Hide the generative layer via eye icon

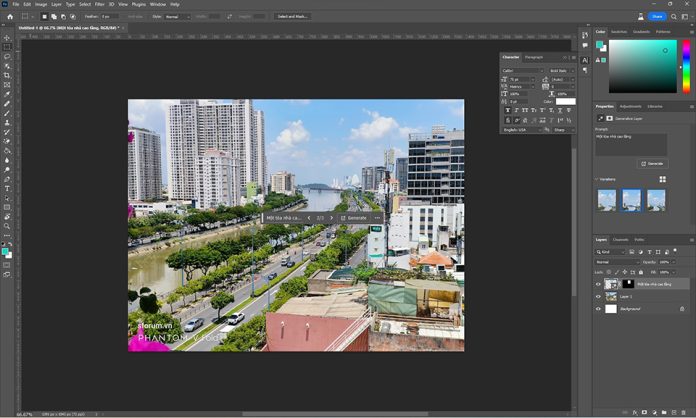coord(599,284)
